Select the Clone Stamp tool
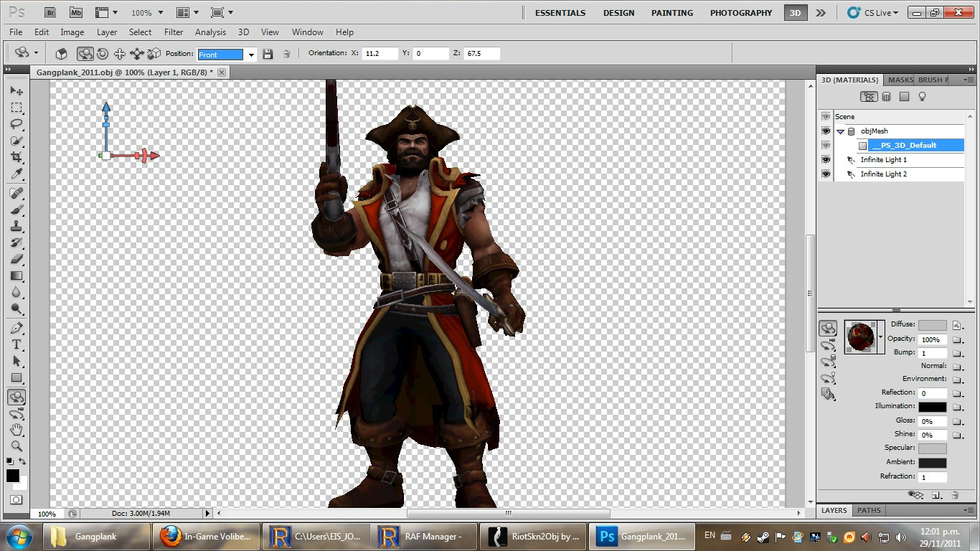 [x=17, y=227]
